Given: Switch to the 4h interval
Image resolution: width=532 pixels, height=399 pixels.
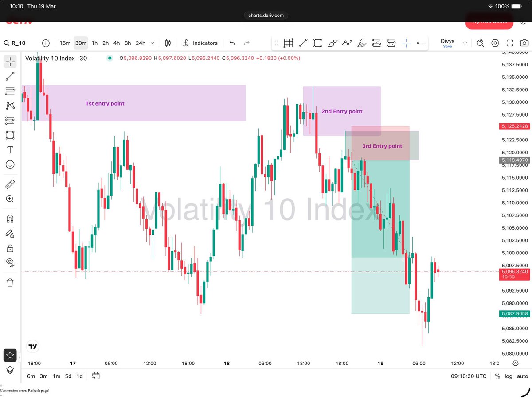Looking at the screenshot, I should (x=117, y=43).
